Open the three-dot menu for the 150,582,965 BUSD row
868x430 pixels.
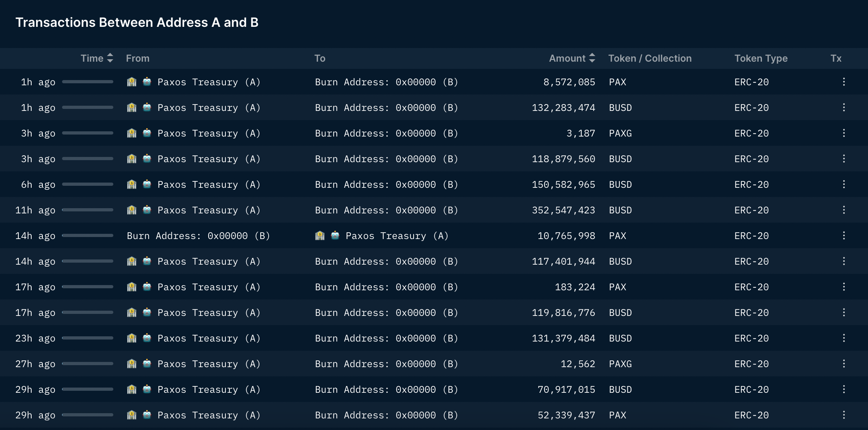[x=844, y=184]
